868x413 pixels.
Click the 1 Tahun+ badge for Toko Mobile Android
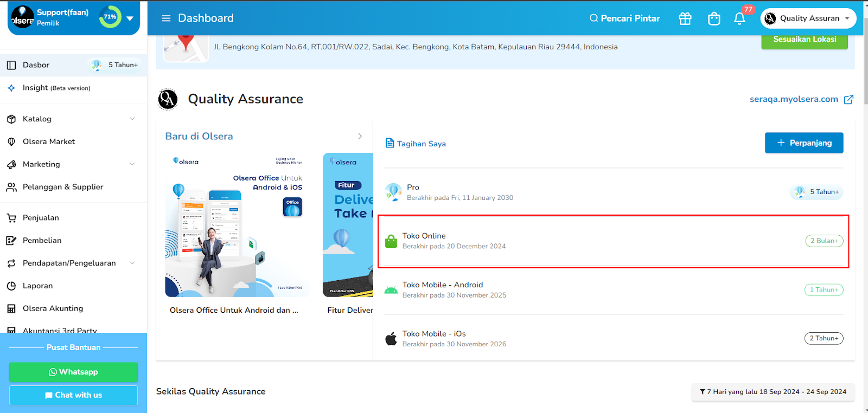click(x=824, y=290)
